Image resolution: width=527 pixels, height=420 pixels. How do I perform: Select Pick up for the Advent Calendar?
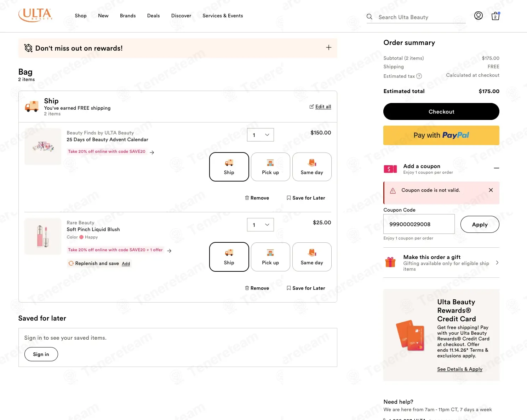[270, 167]
